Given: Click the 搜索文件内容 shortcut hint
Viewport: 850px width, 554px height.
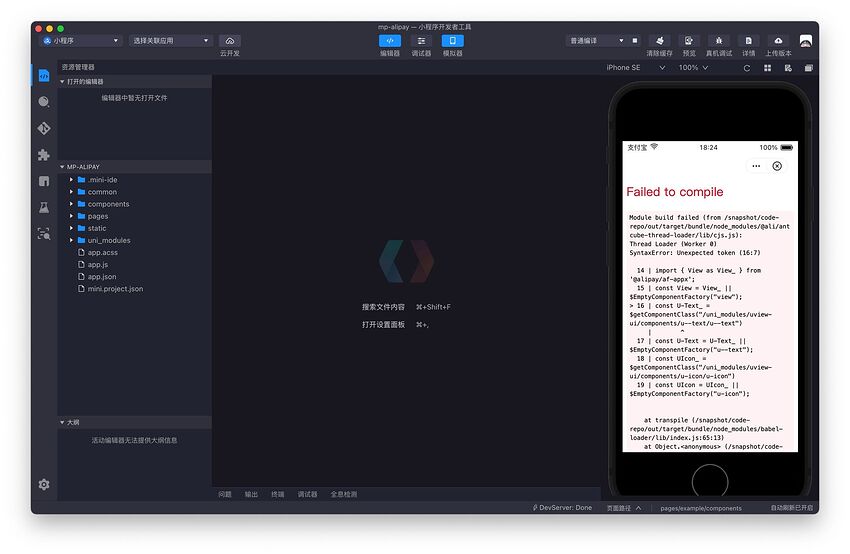Looking at the screenshot, I should pos(406,307).
